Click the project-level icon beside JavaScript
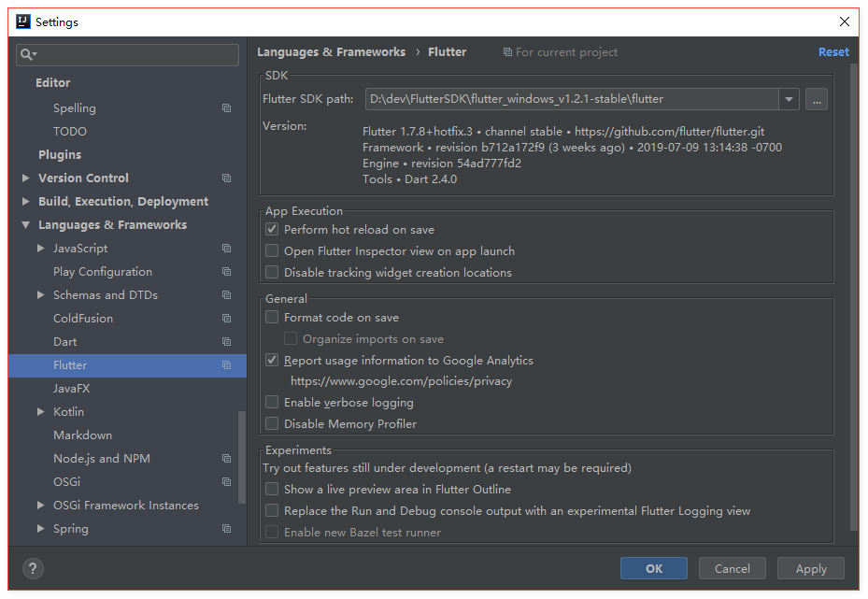The width and height of the screenshot is (868, 599). point(226,248)
